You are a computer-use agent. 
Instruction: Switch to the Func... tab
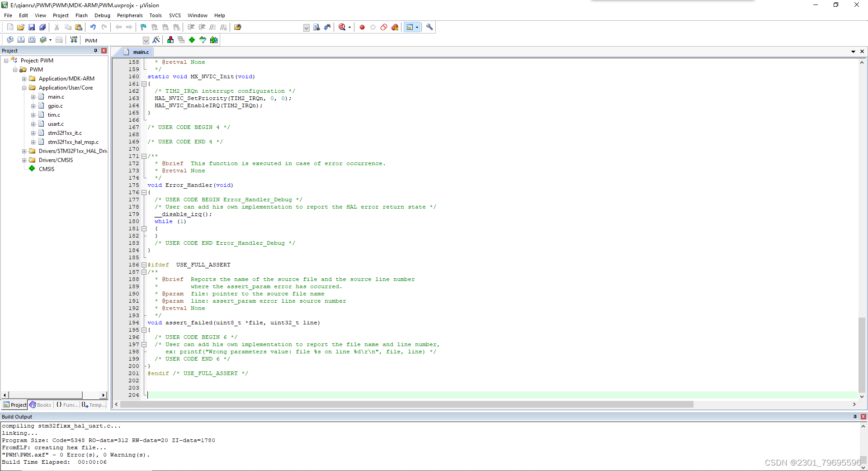point(67,405)
